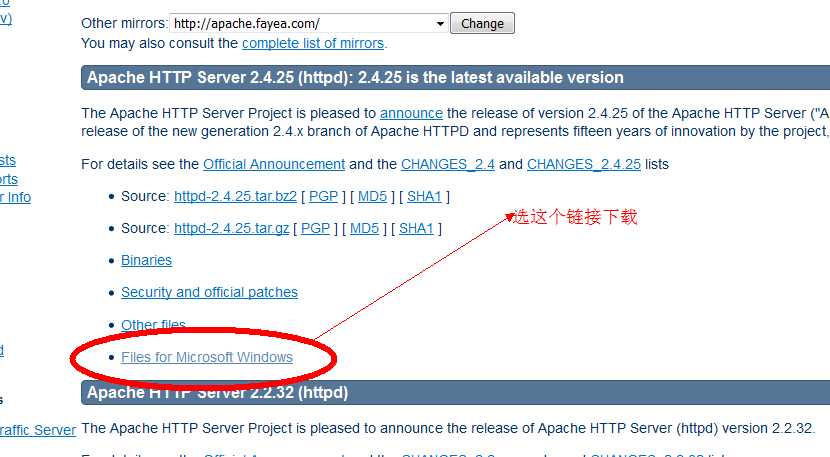
Task: Open the complete list of mirrors link
Action: coord(313,43)
